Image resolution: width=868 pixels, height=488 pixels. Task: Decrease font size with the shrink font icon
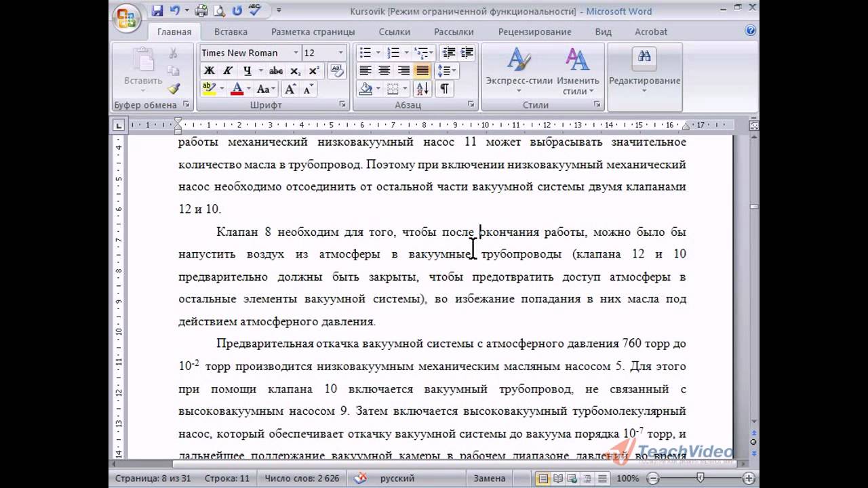tap(307, 89)
